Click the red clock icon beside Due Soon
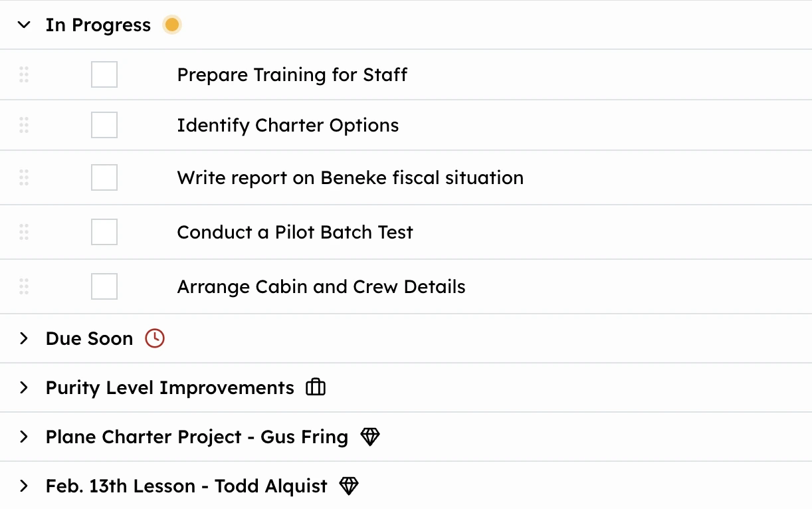Image resolution: width=812 pixels, height=509 pixels. 155,338
